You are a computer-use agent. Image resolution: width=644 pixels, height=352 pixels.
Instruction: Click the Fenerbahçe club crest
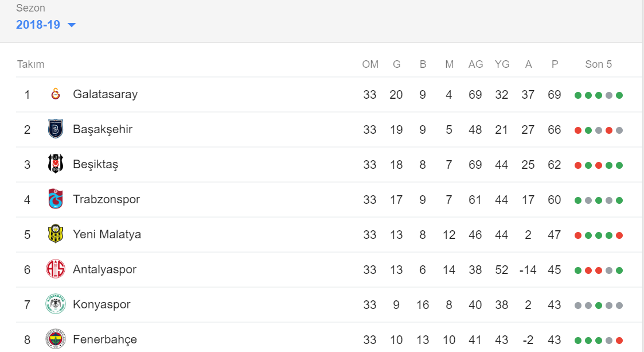pos(56,339)
